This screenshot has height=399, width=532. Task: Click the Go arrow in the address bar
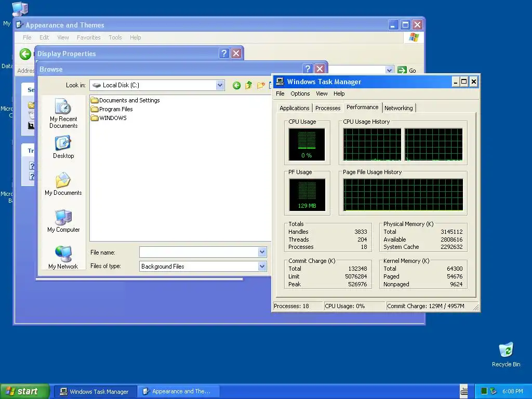point(402,70)
